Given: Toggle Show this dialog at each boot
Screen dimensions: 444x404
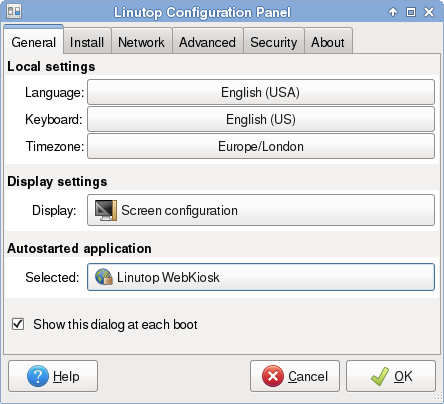Looking at the screenshot, I should click(18, 324).
